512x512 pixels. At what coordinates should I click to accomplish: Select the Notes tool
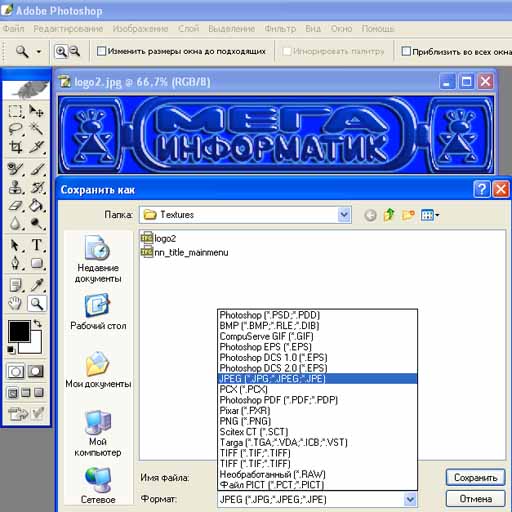coord(15,285)
